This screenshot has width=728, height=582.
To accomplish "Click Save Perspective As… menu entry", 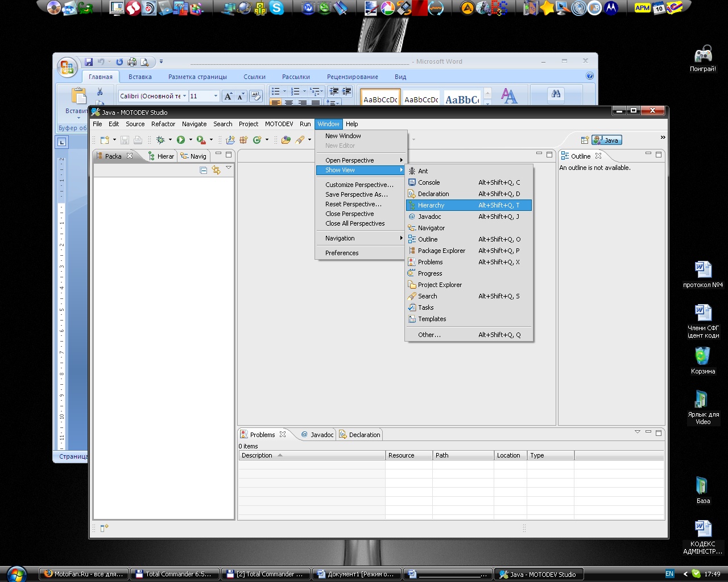I will tap(359, 194).
